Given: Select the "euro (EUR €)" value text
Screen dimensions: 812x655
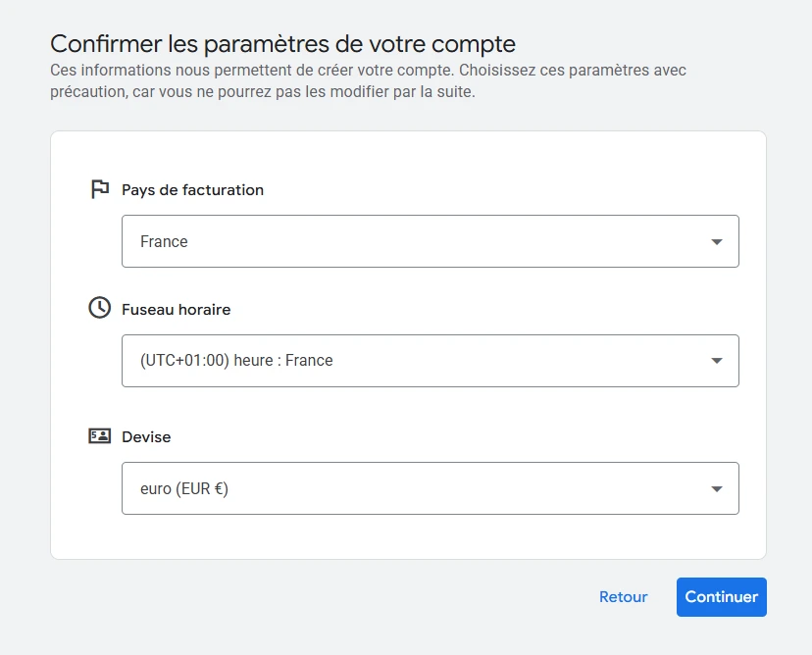Looking at the screenshot, I should click(x=184, y=489).
